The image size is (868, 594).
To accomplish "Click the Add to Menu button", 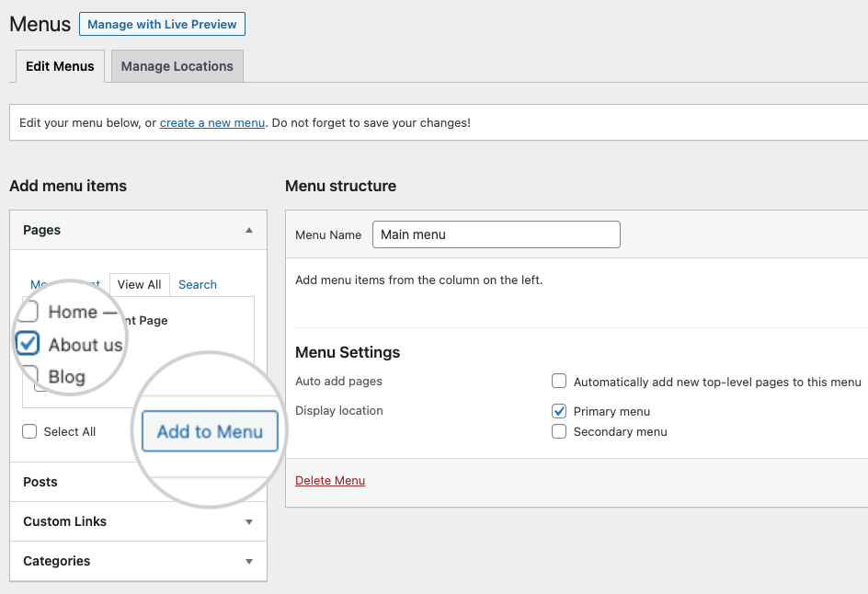I will (210, 431).
